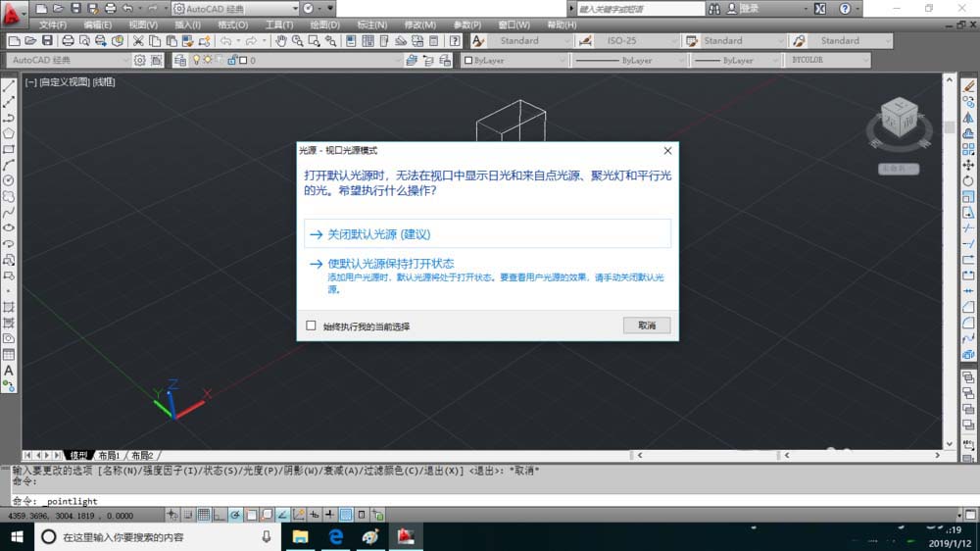
Task: Close the 光源 dialog with X
Action: 667,151
